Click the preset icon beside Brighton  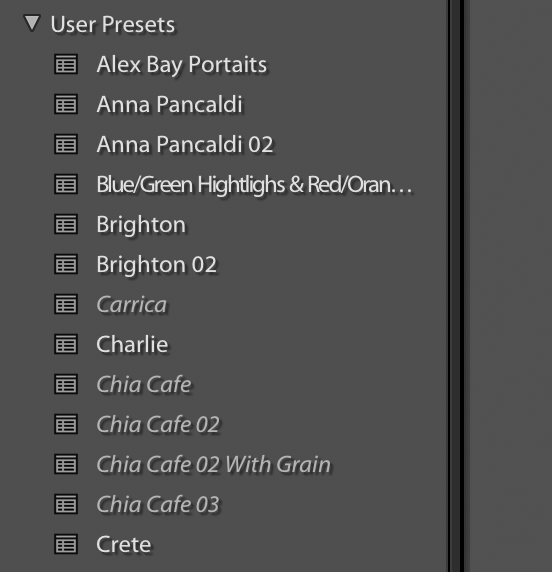[66, 224]
